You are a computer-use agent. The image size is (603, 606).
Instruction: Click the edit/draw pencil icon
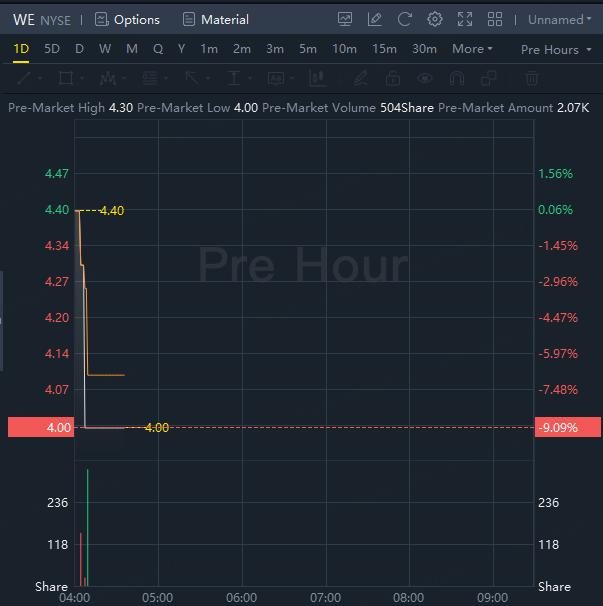[375, 19]
